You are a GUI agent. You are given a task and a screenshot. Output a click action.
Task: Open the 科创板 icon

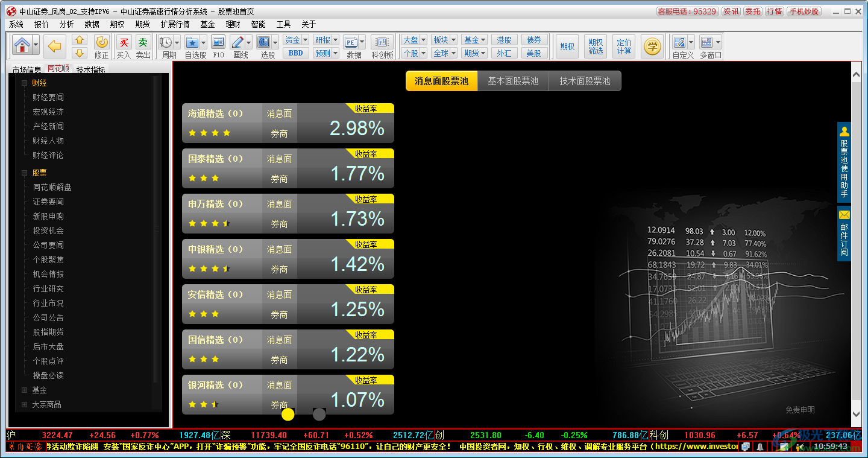(x=382, y=42)
